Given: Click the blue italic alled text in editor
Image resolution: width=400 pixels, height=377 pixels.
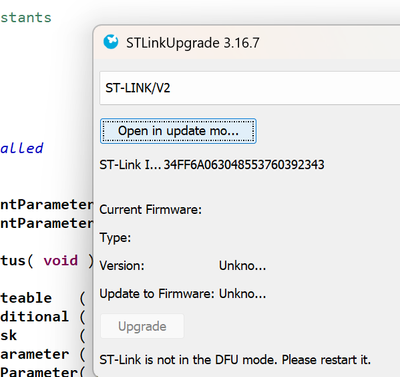Looking at the screenshot, I should tap(22, 148).
